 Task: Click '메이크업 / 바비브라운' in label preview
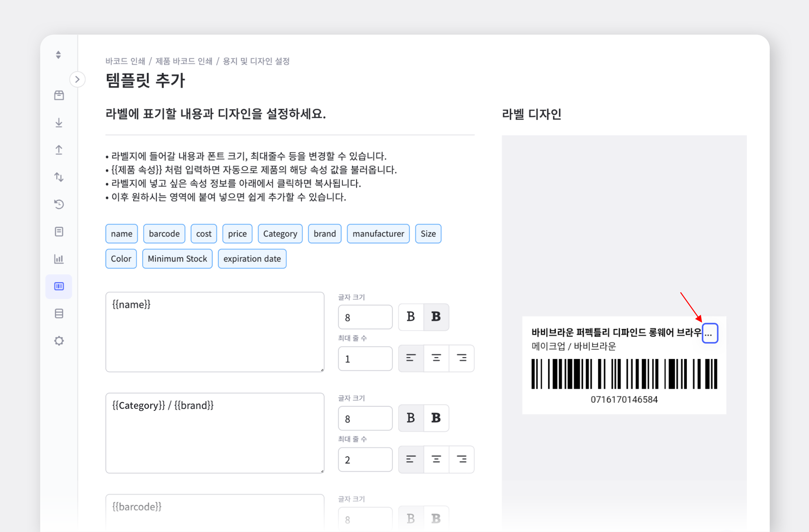point(574,346)
